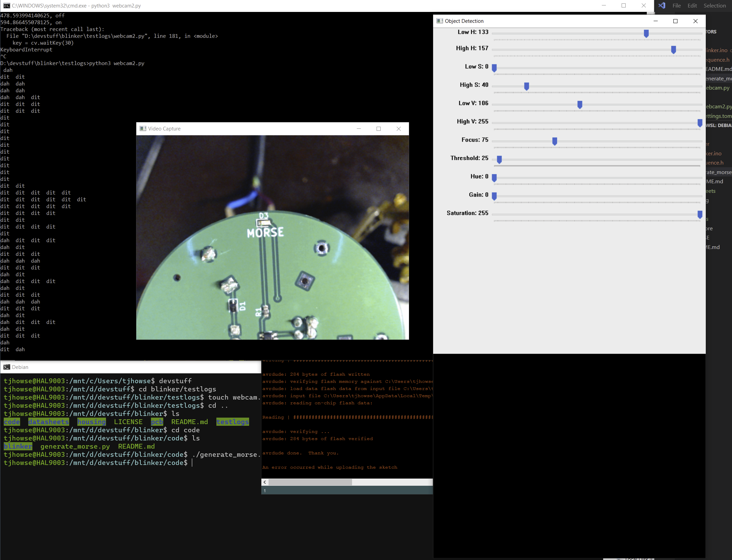Click the Debian terminal window icon

[x=6, y=367]
